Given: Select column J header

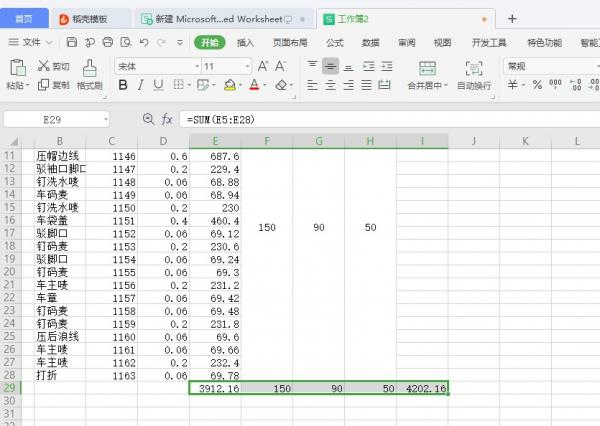Looking at the screenshot, I should 474,141.
